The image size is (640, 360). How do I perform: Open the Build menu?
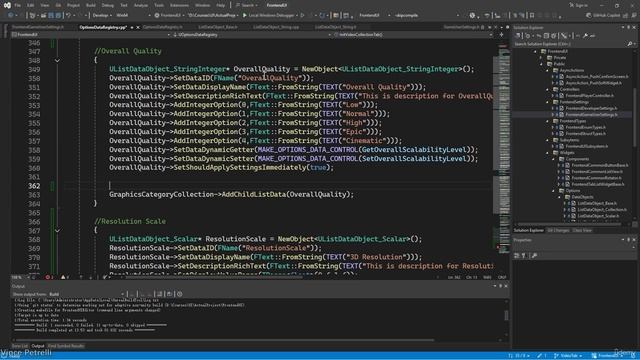(91, 5)
